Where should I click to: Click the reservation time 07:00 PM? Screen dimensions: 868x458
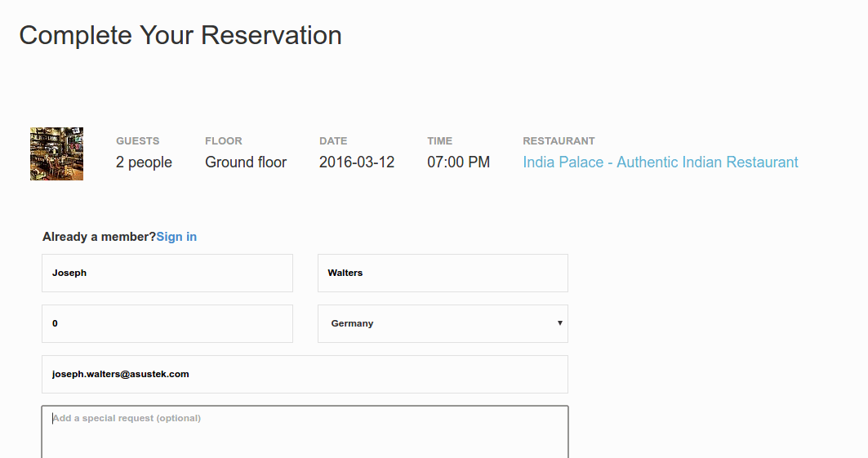tap(458, 162)
